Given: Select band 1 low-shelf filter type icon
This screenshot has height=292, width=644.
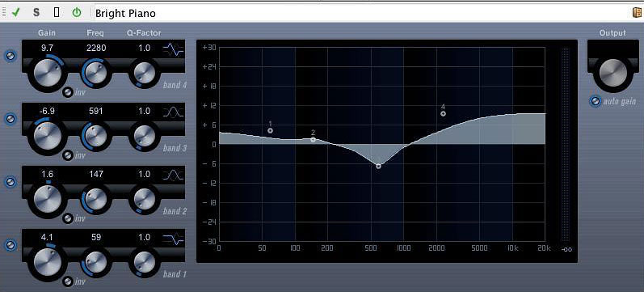Looking at the screenshot, I should click(173, 239).
